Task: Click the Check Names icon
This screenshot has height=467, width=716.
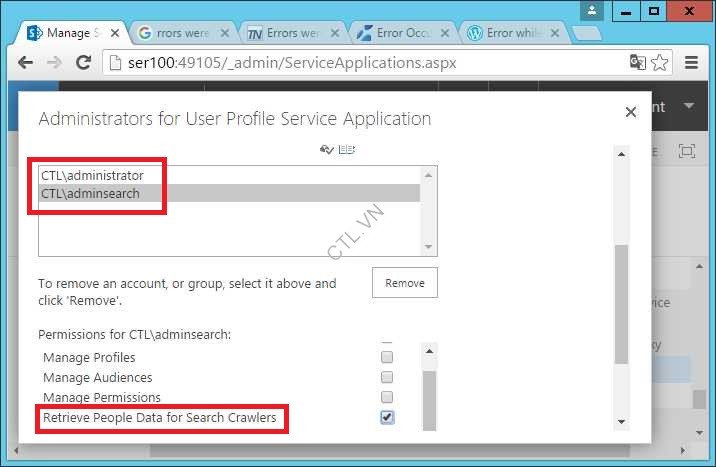Action: (326, 150)
